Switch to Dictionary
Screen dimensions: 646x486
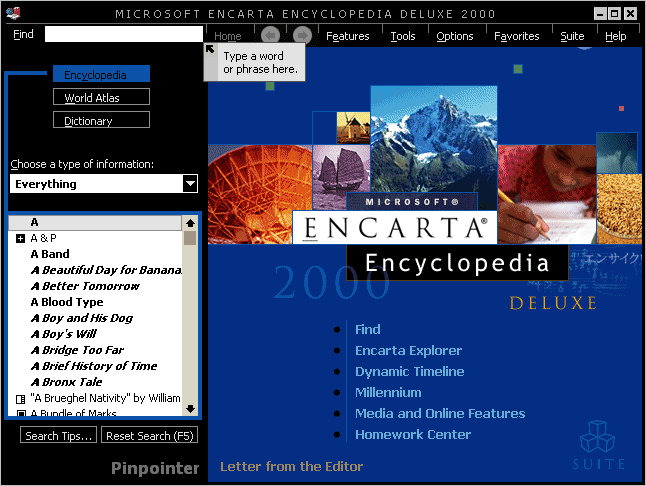101,120
